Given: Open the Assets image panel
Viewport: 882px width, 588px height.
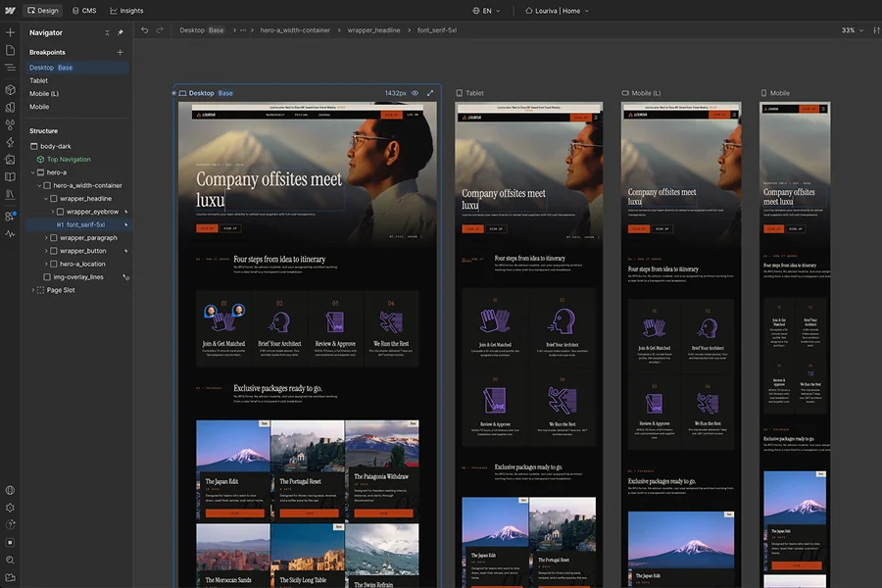Looking at the screenshot, I should click(x=10, y=159).
